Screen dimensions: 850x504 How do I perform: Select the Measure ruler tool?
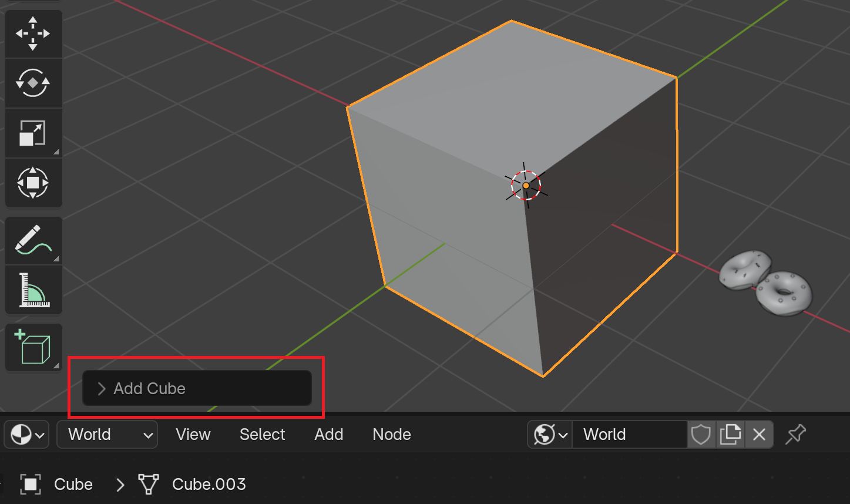tap(33, 290)
